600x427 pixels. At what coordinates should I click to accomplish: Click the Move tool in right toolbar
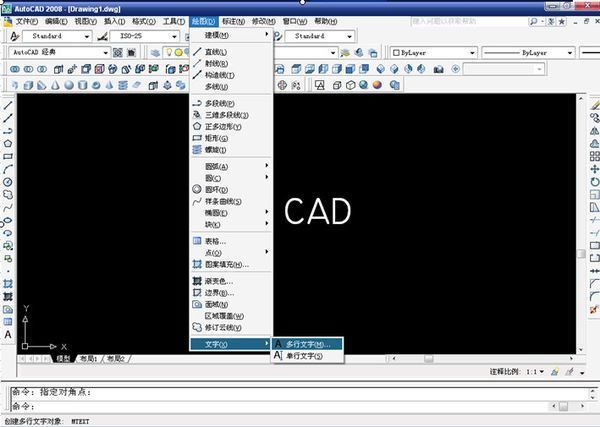(594, 169)
